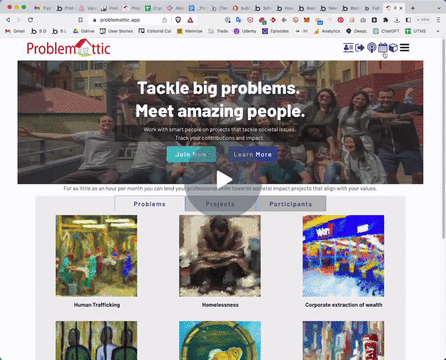The image size is (446, 360).
Task: Expand the bookmarks bar overflow chevron
Action: [x=438, y=31]
